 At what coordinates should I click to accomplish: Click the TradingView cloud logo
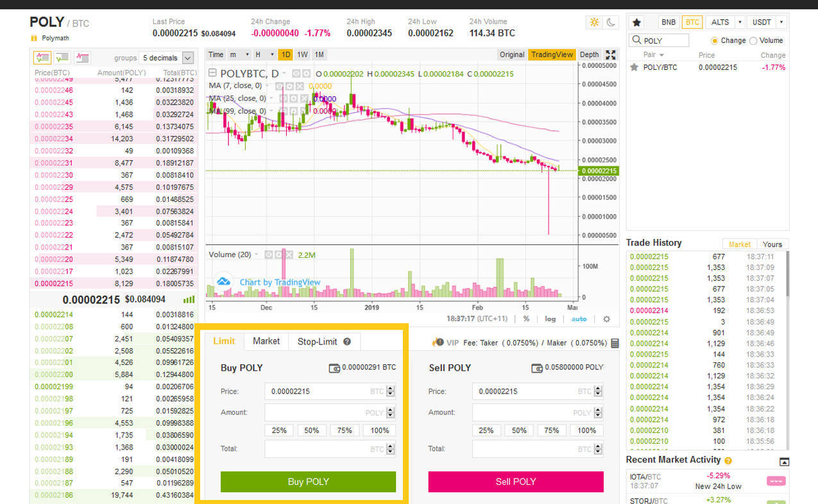(223, 281)
